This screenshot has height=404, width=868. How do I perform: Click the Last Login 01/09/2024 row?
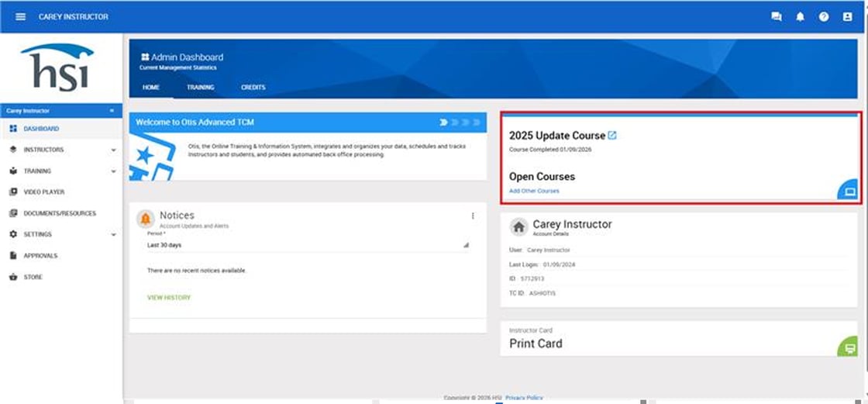[x=679, y=264]
